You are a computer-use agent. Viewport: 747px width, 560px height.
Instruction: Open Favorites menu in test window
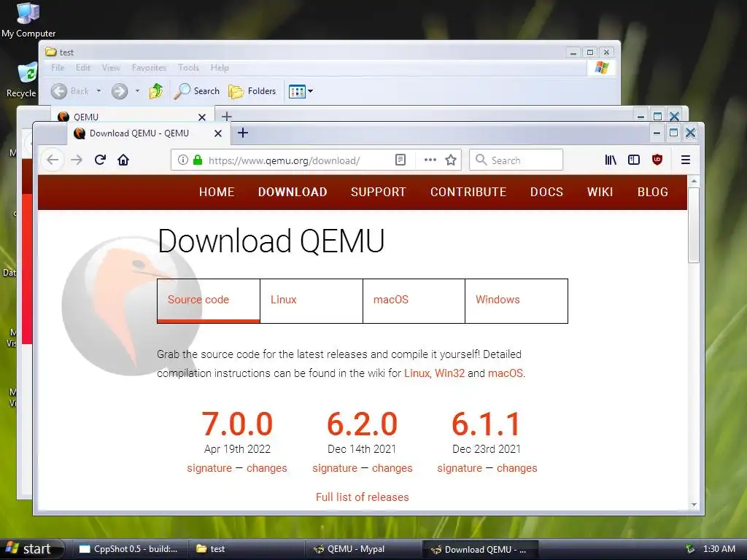pos(149,68)
